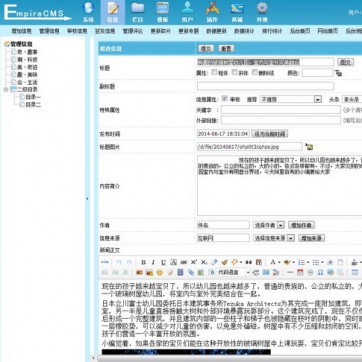Open the 选择信息来源 dropdown
This screenshot has height=362, width=362.
click(274, 238)
